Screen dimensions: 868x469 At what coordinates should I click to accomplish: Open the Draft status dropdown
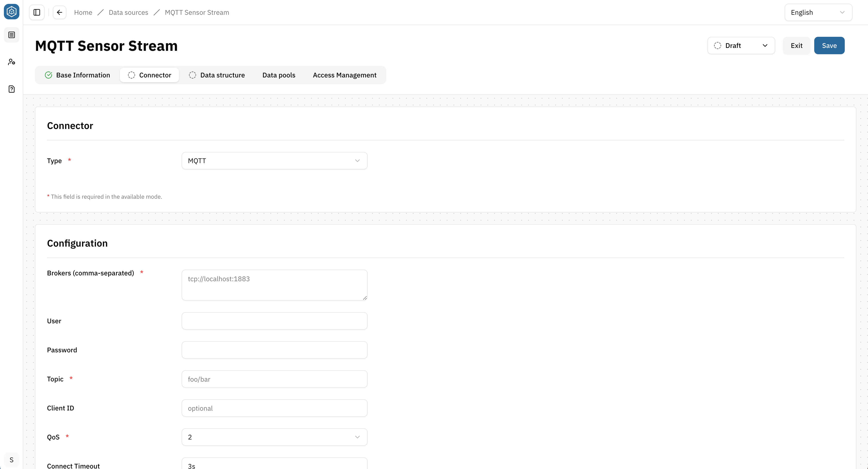(x=741, y=45)
